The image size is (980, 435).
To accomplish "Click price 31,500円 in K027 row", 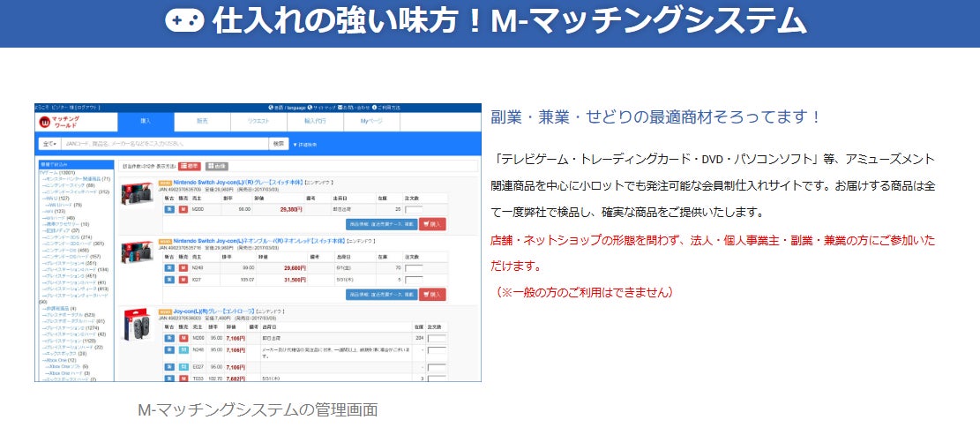I will pos(295,280).
